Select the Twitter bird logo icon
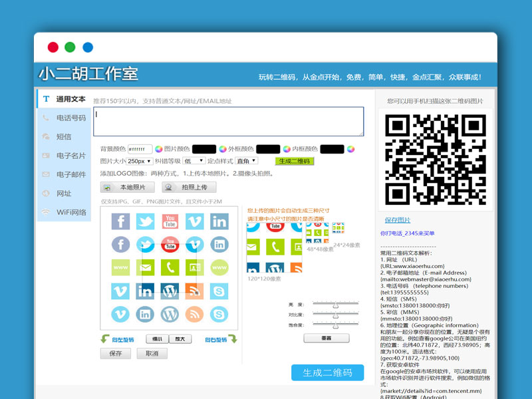Image resolution: width=532 pixels, height=399 pixels. coord(146,221)
